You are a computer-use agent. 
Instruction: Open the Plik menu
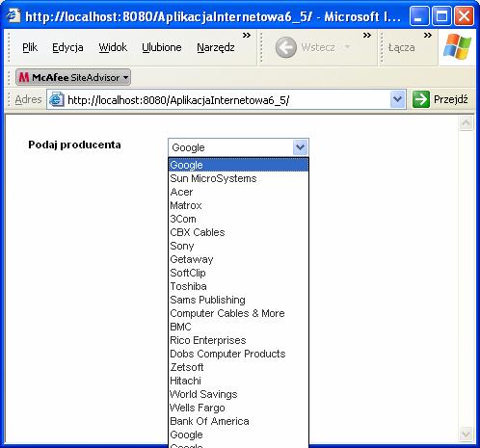(x=30, y=47)
